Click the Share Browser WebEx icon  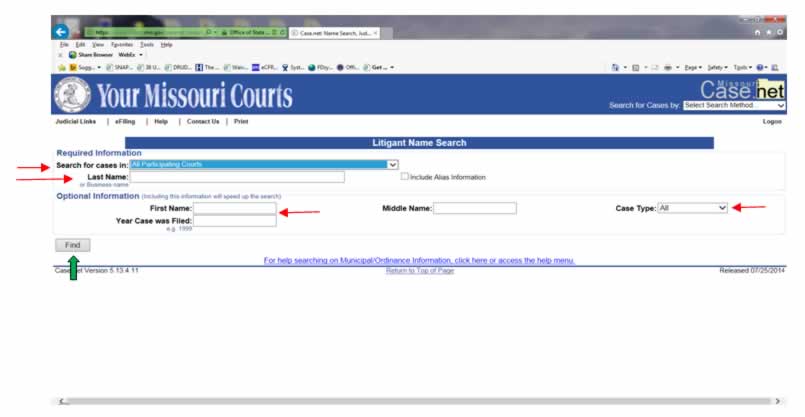click(72, 55)
